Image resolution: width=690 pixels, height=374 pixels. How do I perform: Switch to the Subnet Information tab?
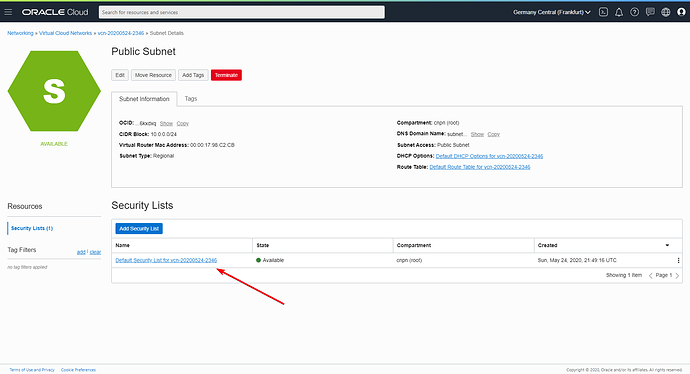click(x=144, y=99)
